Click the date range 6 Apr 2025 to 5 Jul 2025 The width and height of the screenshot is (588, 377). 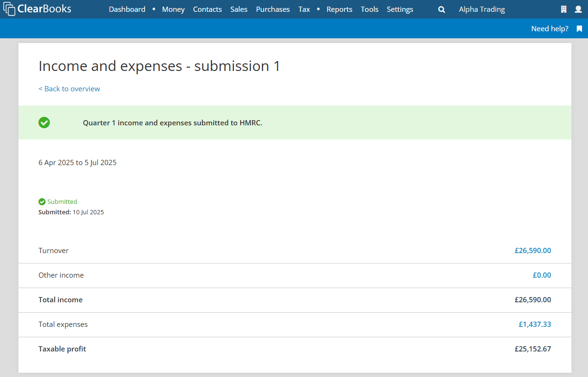[x=78, y=163]
